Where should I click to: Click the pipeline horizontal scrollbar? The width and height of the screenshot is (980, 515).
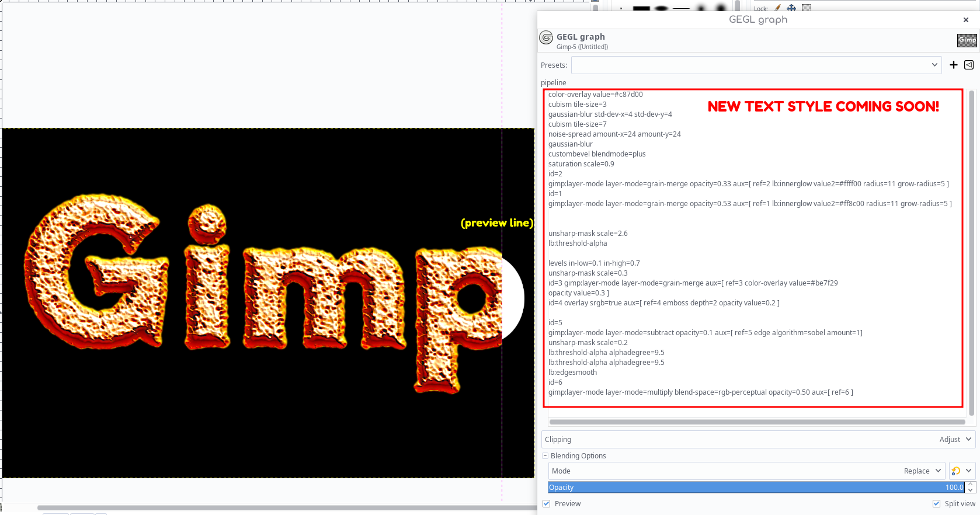(757, 422)
